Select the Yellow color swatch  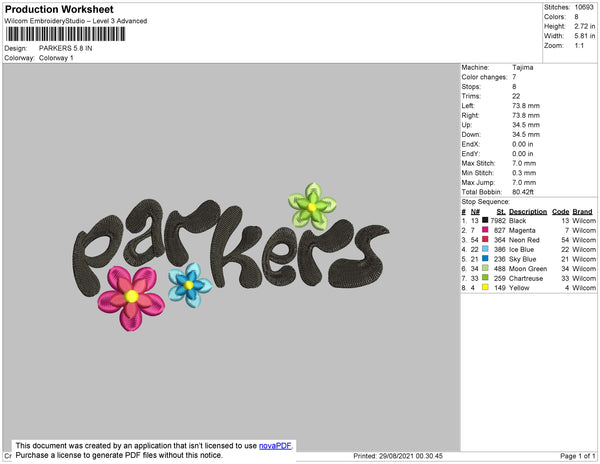tap(485, 287)
